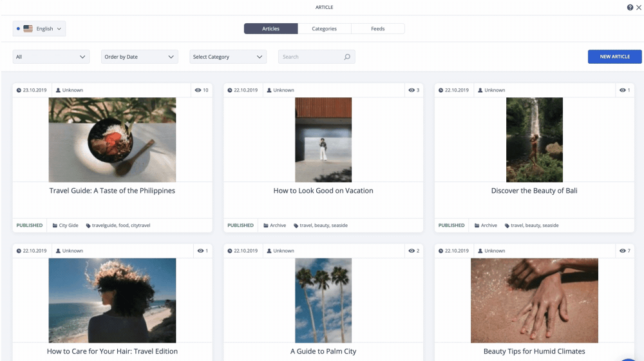Viewport: 644px width, 361px height.
Task: Expand the Select Category dropdown
Action: pyautogui.click(x=228, y=57)
